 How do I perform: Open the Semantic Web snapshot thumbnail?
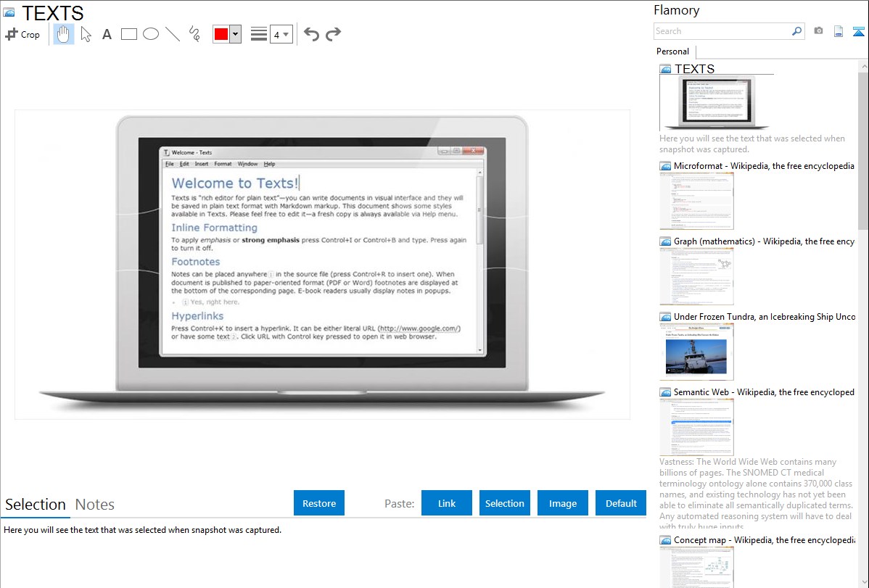tap(696, 427)
